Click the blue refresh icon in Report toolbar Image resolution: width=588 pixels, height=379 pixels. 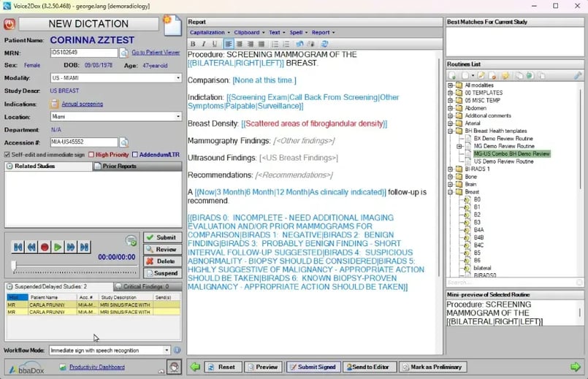click(325, 44)
